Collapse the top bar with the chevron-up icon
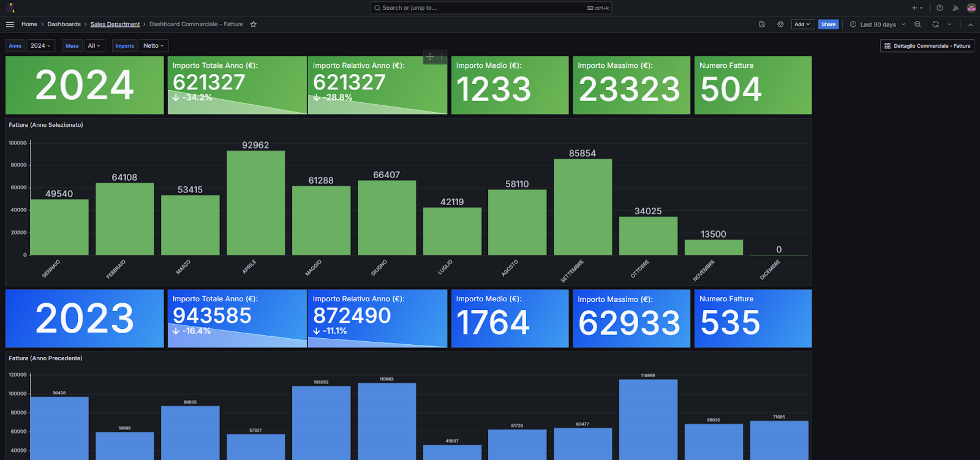Screen dimensions: 980x460 pyautogui.click(x=970, y=25)
